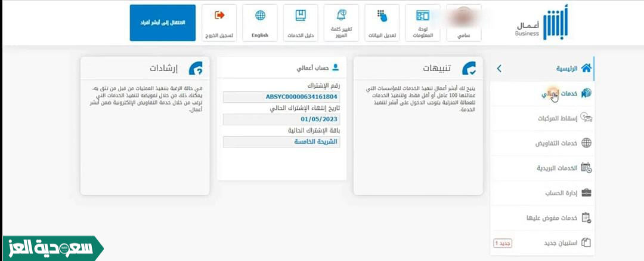This screenshot has width=644, height=261.
Task: Click the subscription expiry date 01/05/2023 field
Action: pos(281,119)
